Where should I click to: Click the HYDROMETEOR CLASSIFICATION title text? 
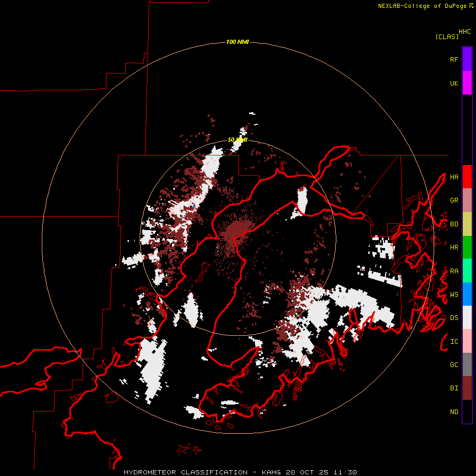coord(186,472)
